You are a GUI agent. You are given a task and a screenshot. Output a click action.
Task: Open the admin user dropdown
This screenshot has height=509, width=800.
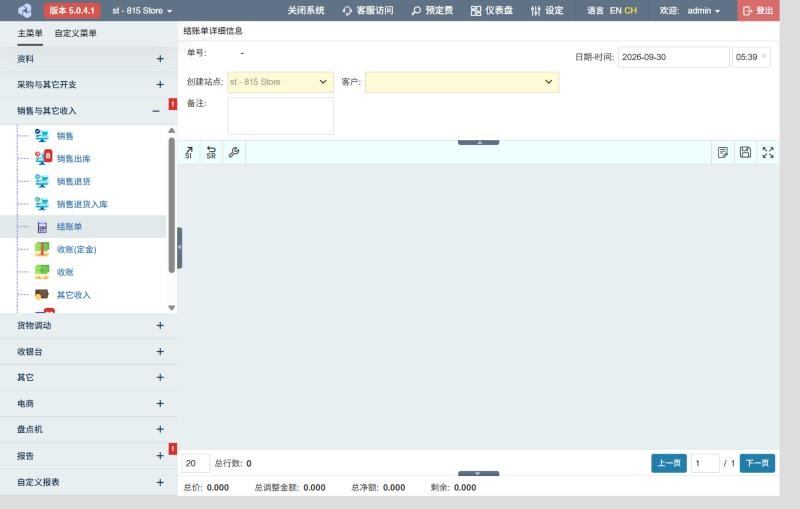[x=704, y=10]
